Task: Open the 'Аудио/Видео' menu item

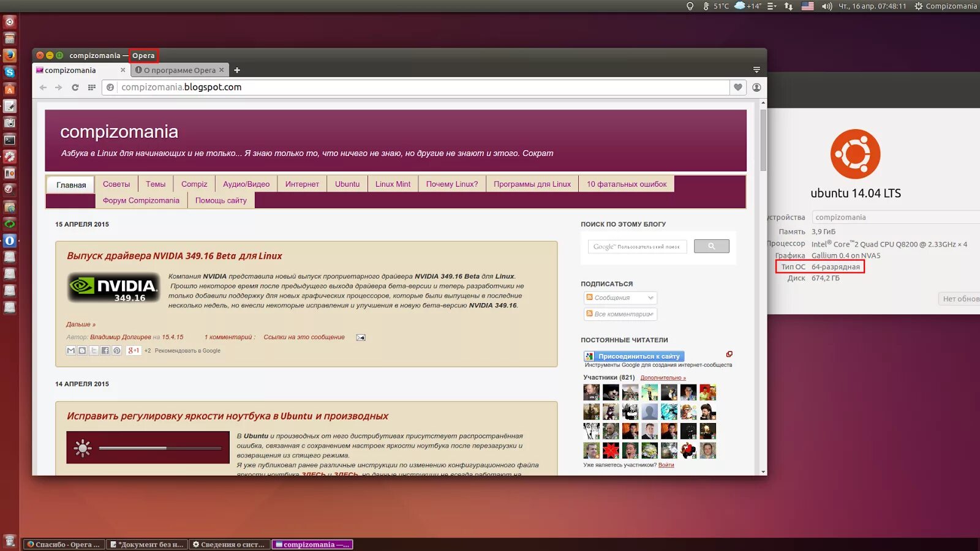Action: [x=246, y=184]
